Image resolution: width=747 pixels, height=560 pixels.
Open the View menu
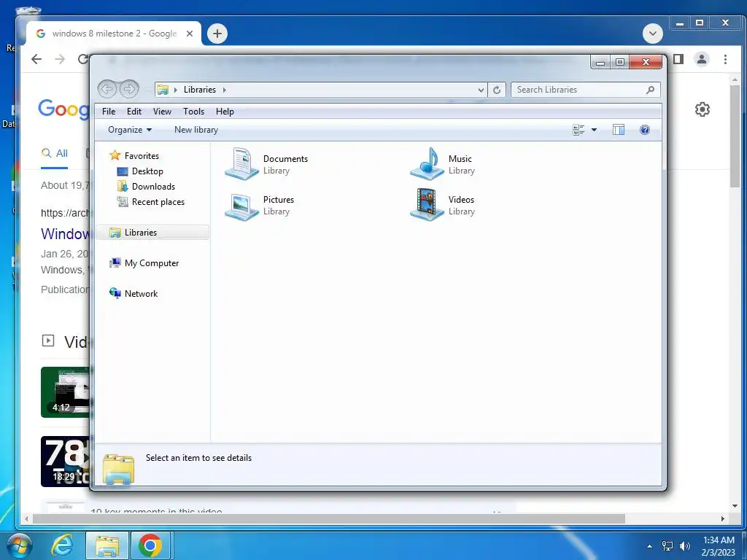tap(162, 112)
